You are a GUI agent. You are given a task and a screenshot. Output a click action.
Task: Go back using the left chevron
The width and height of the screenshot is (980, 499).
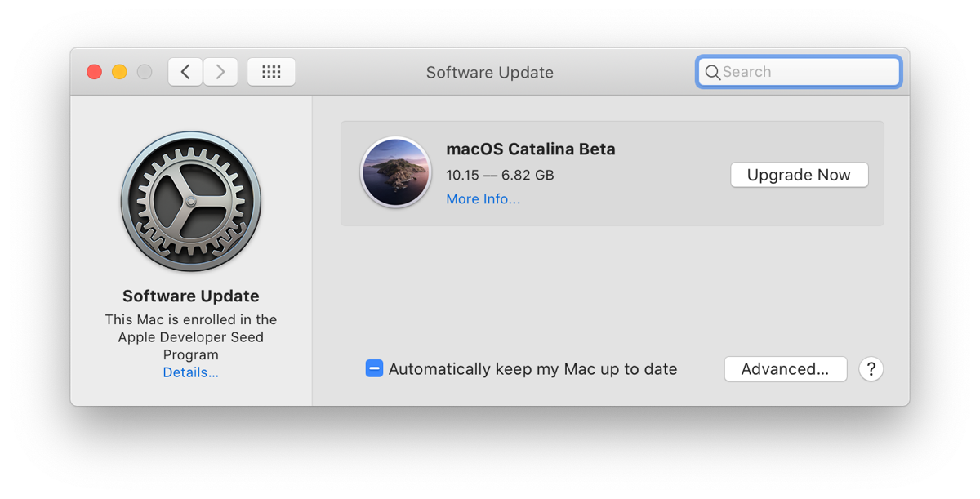pyautogui.click(x=185, y=72)
